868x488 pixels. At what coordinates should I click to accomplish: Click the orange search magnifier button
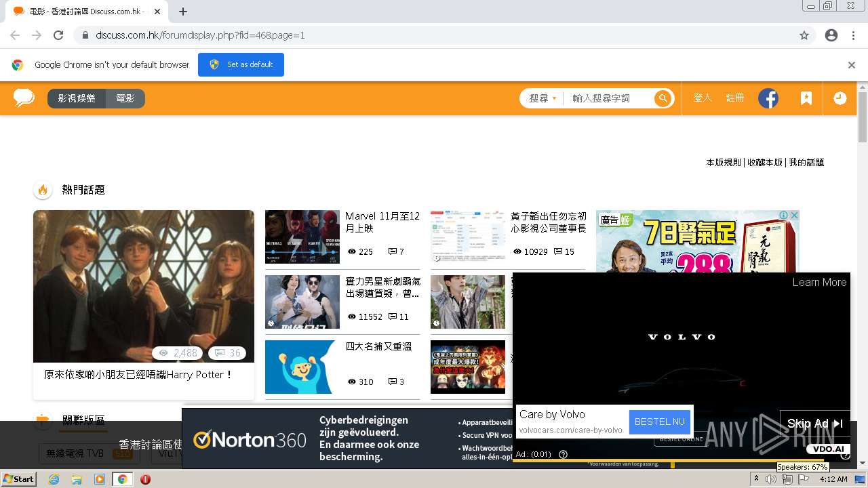pyautogui.click(x=663, y=98)
